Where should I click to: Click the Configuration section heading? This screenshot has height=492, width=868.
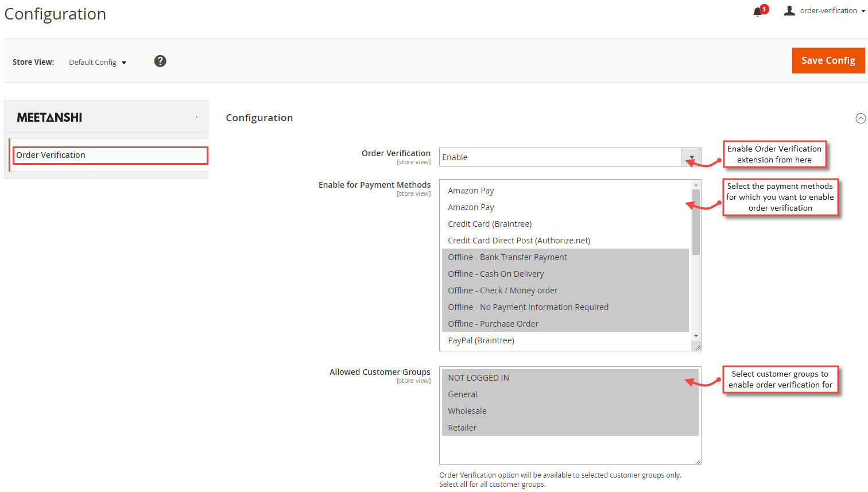259,118
